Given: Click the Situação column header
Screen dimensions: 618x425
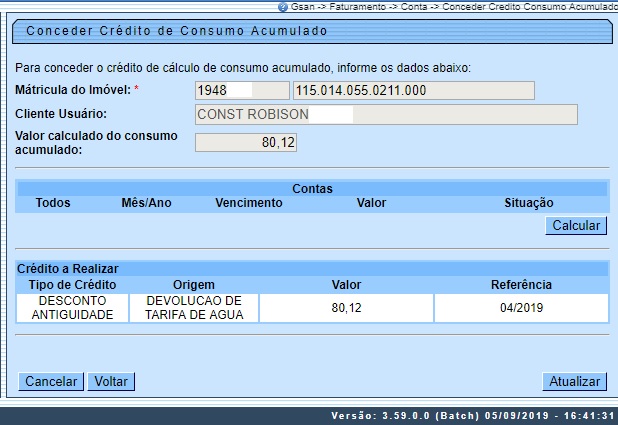Looking at the screenshot, I should click(x=529, y=202).
